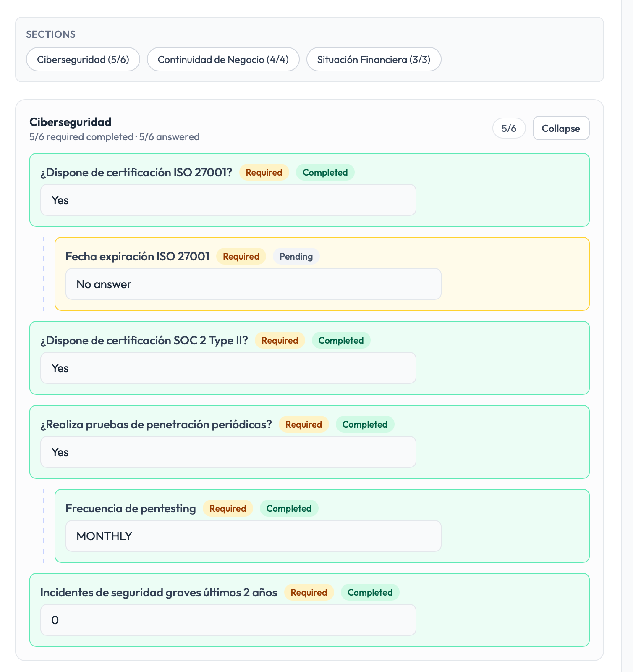Click Completed badge on security incidents question
The height and width of the screenshot is (672, 633).
tap(370, 592)
